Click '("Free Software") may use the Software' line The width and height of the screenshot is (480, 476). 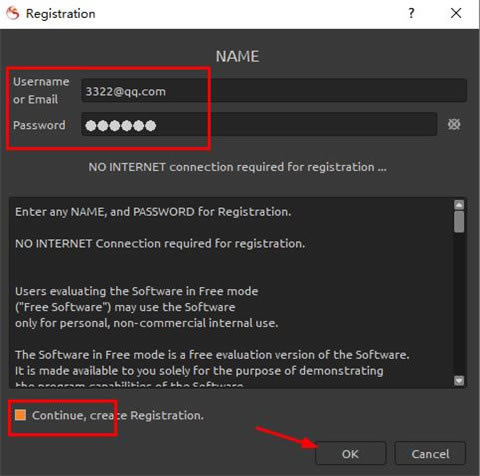(125, 307)
